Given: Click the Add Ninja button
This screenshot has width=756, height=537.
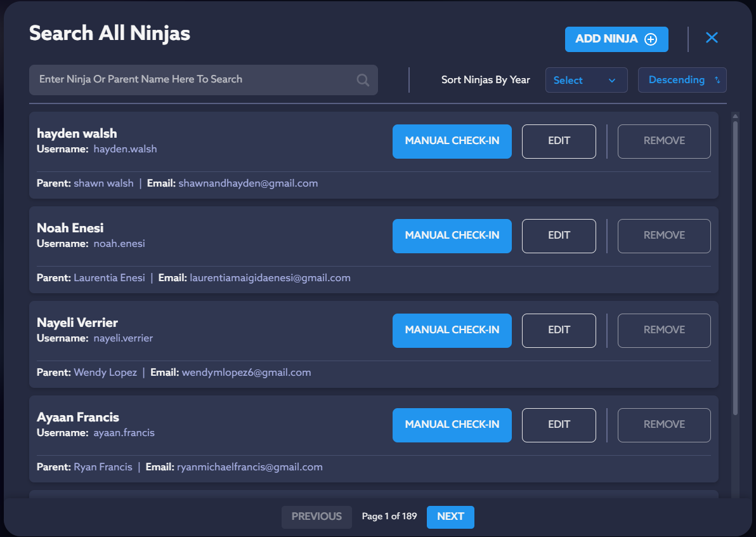Looking at the screenshot, I should pos(616,39).
